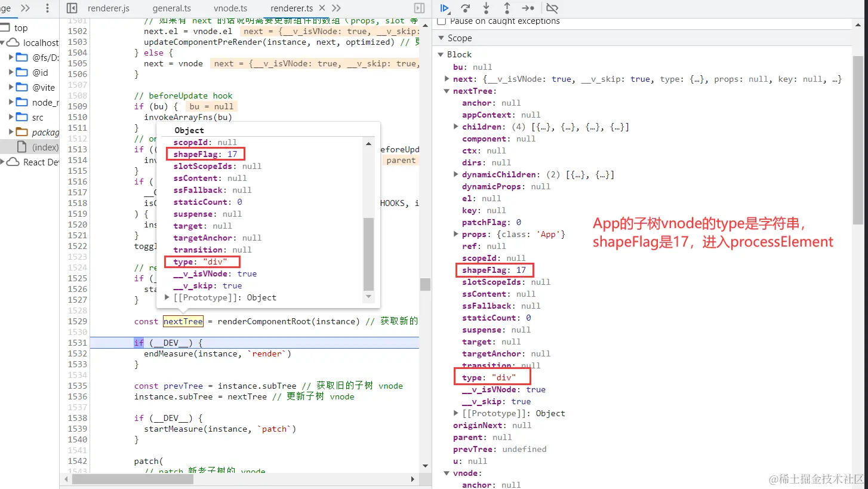The height and width of the screenshot is (489, 868).
Task: Click the (index) file icon
Action: [x=22, y=147]
